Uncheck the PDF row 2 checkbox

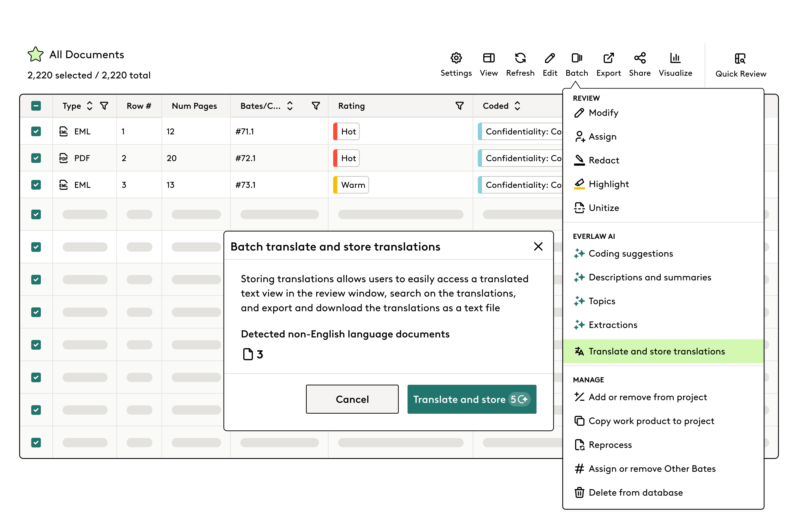(36, 158)
